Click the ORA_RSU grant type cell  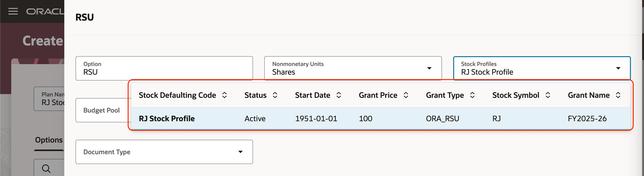(x=442, y=119)
